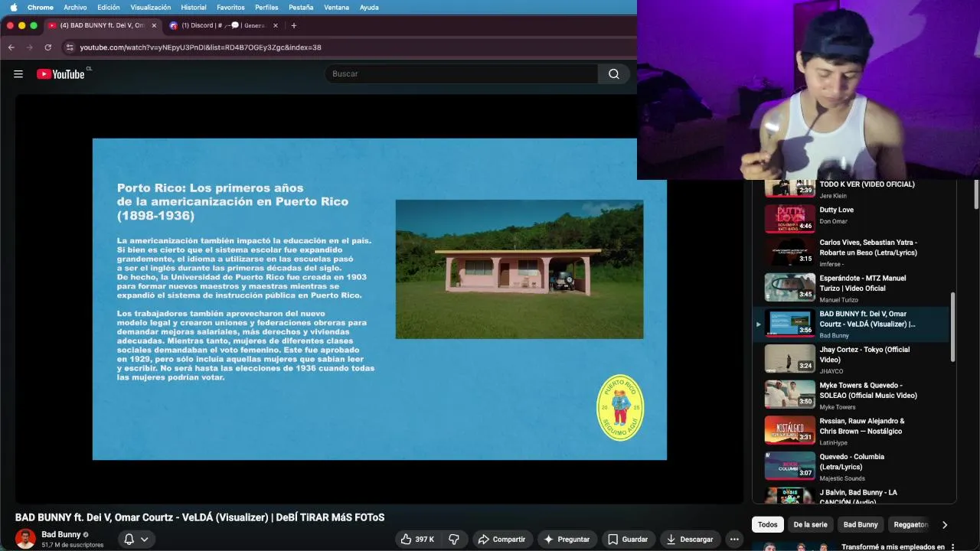Click the Descargar button
Image resolution: width=980 pixels, height=551 pixels.
tap(690, 539)
